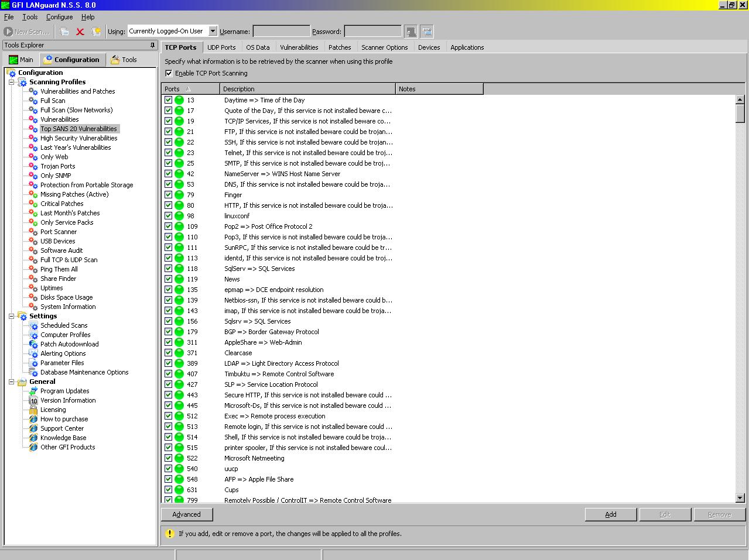This screenshot has width=749, height=560.
Task: Click the Version Information icon
Action: pos(33,400)
